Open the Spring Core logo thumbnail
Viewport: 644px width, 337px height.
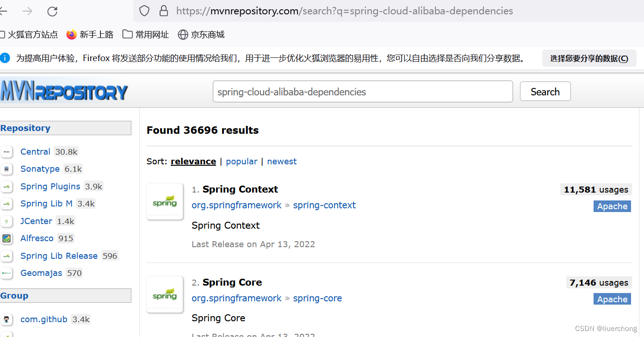165,294
